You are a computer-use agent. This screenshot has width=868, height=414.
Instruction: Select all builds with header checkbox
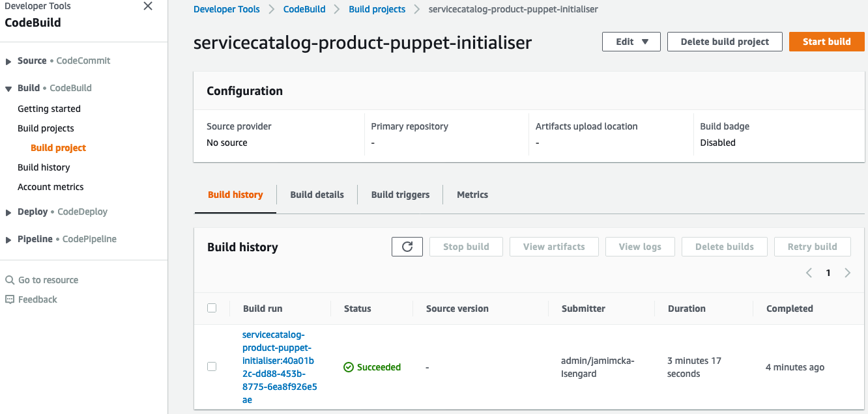click(212, 308)
